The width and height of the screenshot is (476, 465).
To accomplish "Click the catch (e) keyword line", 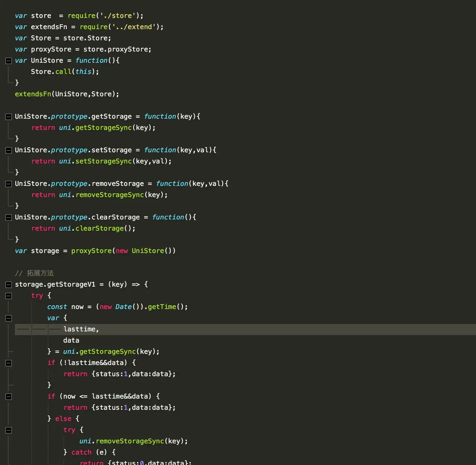I will click(x=81, y=452).
